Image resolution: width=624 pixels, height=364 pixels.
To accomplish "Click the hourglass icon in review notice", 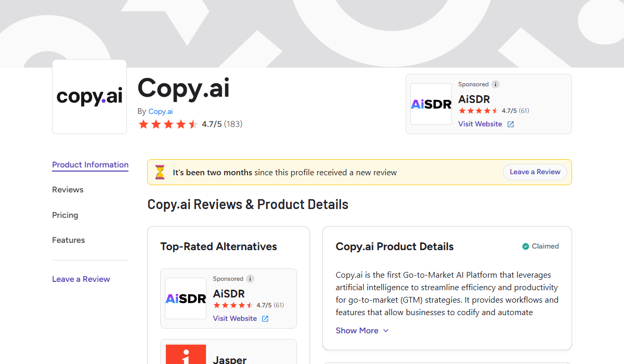I will (160, 172).
